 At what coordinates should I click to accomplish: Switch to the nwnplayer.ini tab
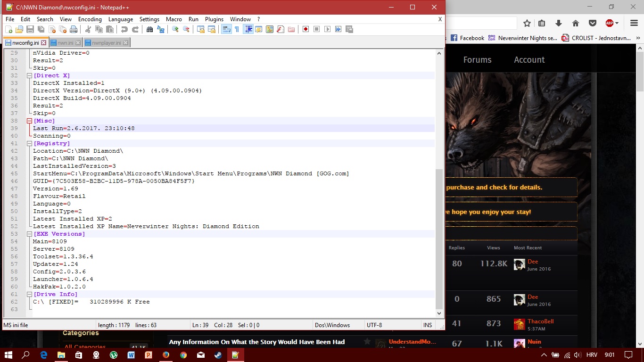coord(106,43)
